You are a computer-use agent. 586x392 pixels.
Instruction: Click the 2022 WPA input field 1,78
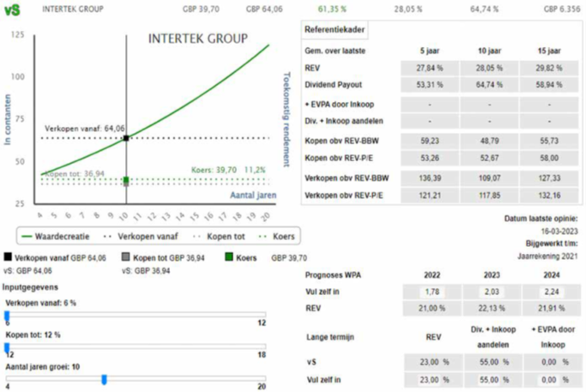(x=432, y=292)
